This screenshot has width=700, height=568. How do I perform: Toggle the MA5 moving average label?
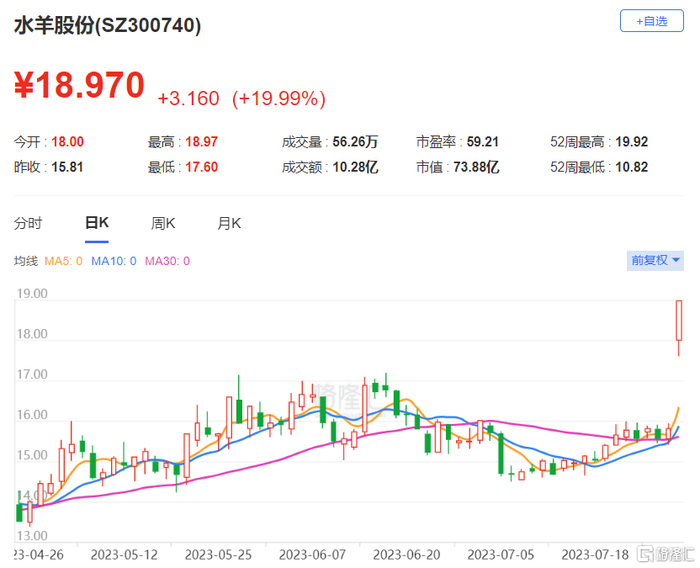[63, 261]
